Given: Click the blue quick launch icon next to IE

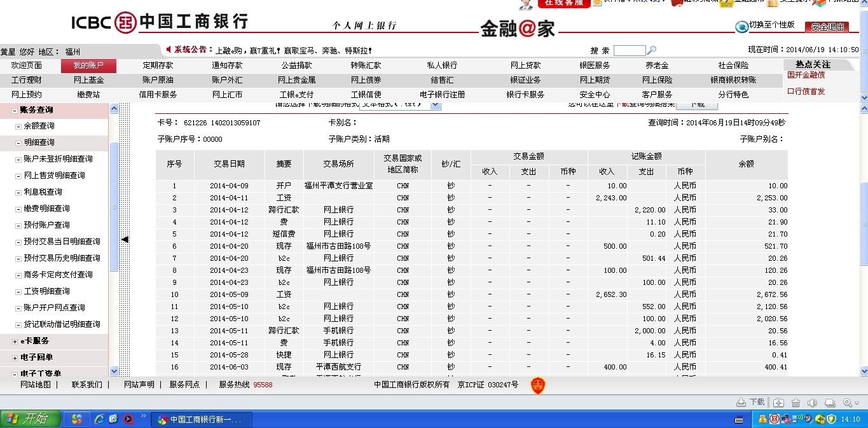Looking at the screenshot, I should [x=113, y=419].
